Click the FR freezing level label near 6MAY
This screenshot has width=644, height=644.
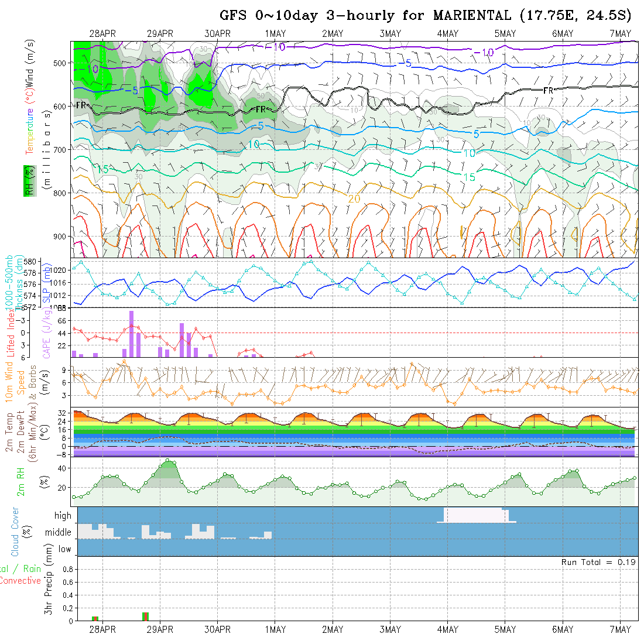click(x=548, y=91)
